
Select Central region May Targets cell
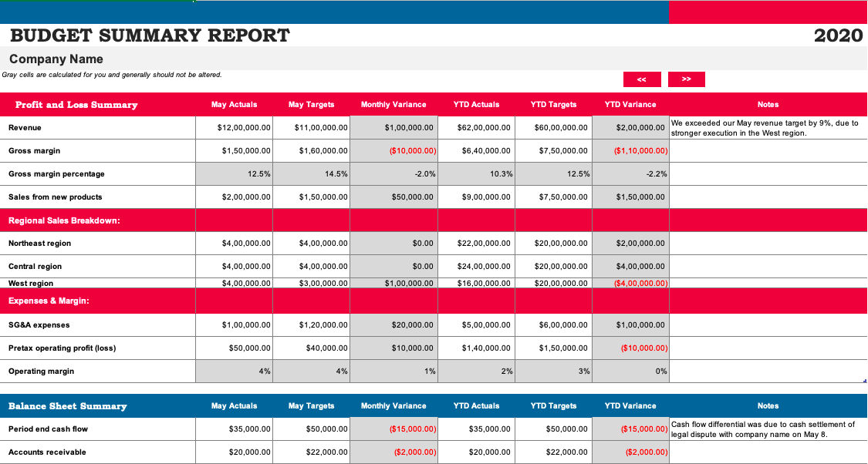pyautogui.click(x=311, y=267)
